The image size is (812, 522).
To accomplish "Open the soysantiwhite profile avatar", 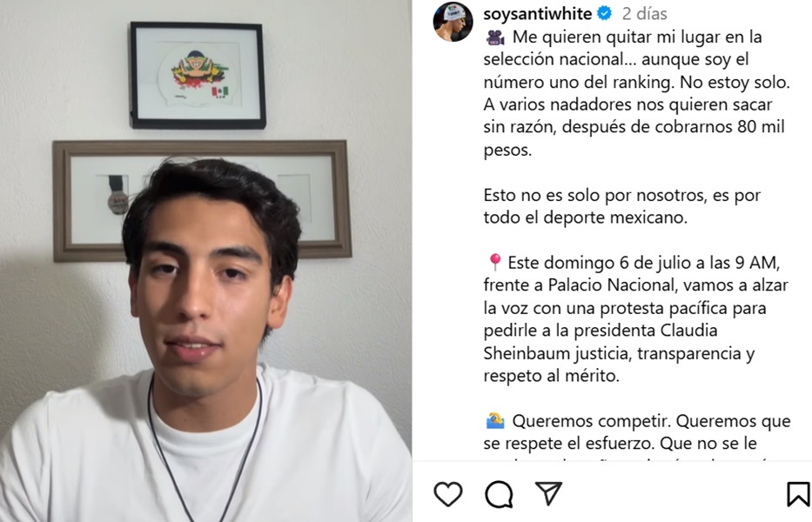I will (x=453, y=21).
